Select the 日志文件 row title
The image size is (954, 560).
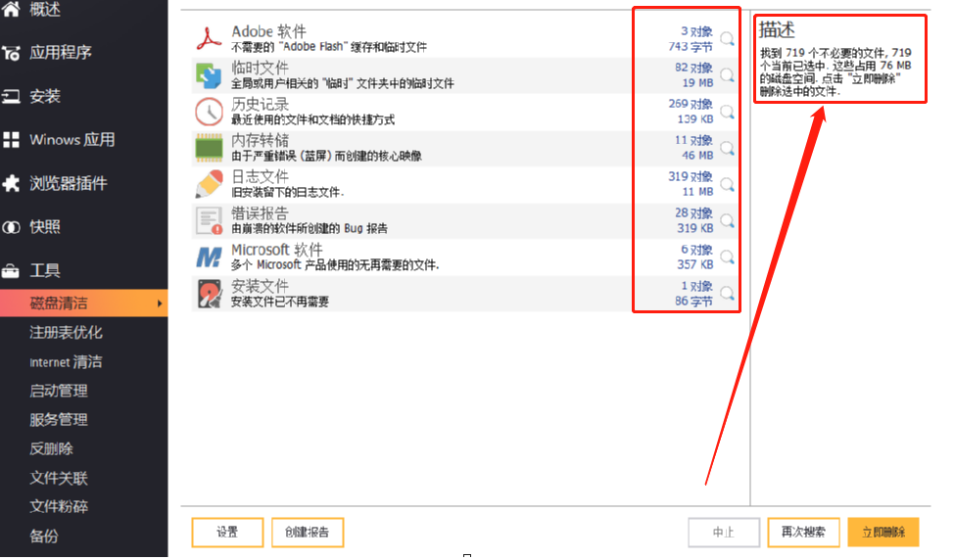click(x=260, y=177)
